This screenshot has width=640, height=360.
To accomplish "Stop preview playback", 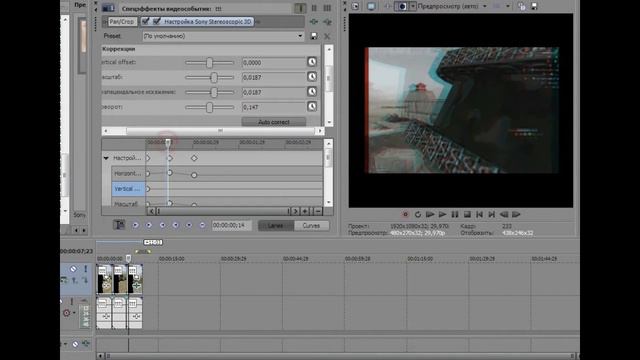I will coord(467,214).
